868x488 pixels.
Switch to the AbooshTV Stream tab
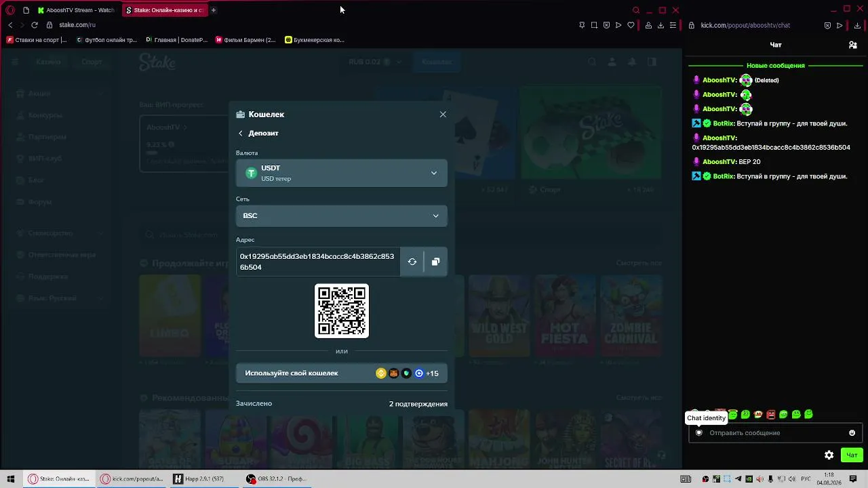tap(76, 10)
